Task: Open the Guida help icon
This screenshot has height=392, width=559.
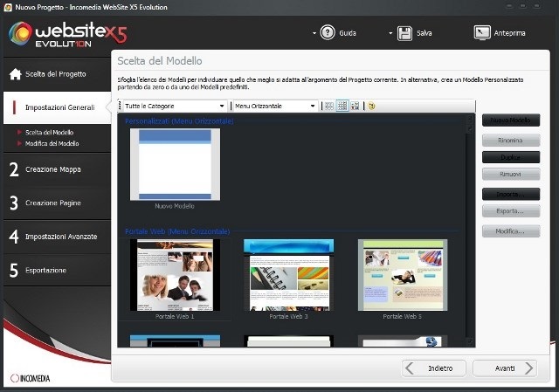Action: 328,33
